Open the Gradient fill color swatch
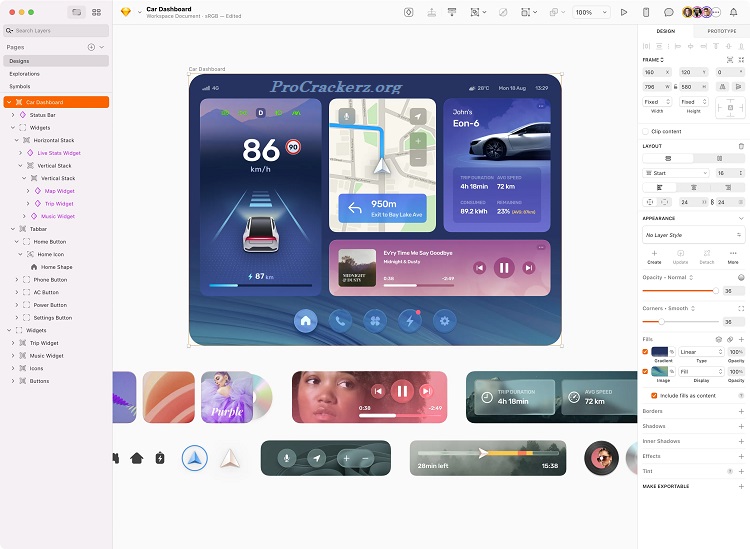The width and height of the screenshot is (750, 549). tap(661, 352)
